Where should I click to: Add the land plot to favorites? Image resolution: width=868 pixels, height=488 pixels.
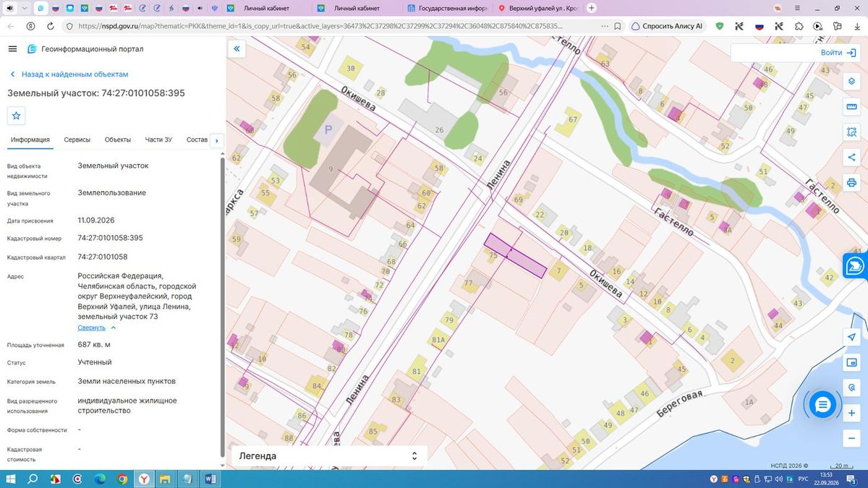point(17,116)
